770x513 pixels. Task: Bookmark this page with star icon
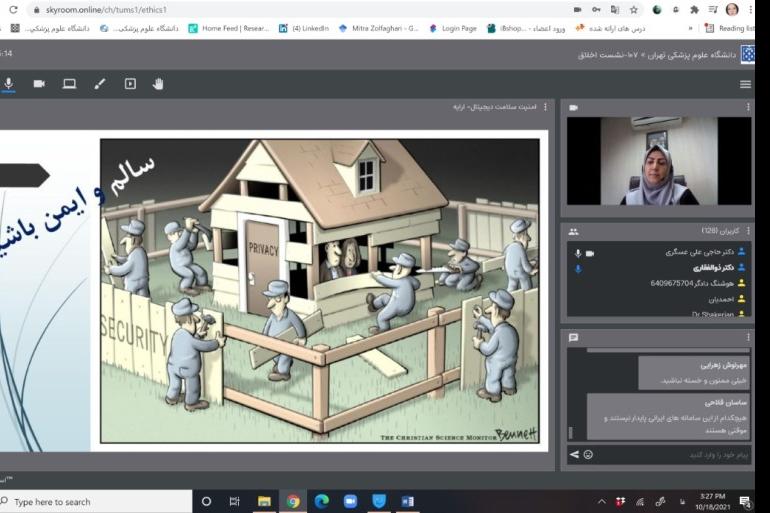[633, 9]
